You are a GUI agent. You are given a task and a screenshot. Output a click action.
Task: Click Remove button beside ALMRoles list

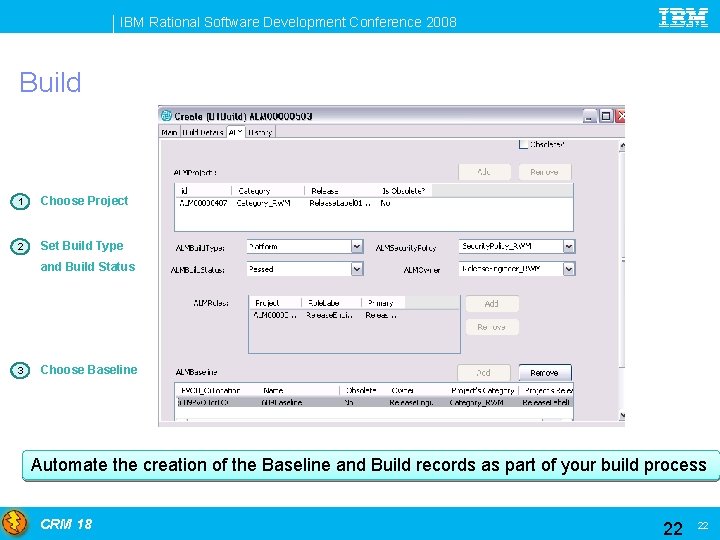pos(492,327)
